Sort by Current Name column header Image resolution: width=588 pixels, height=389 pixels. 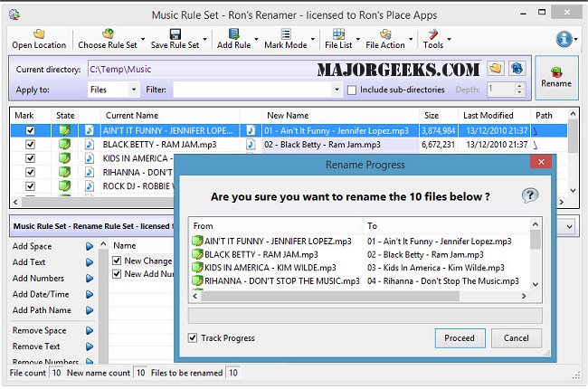[170, 116]
